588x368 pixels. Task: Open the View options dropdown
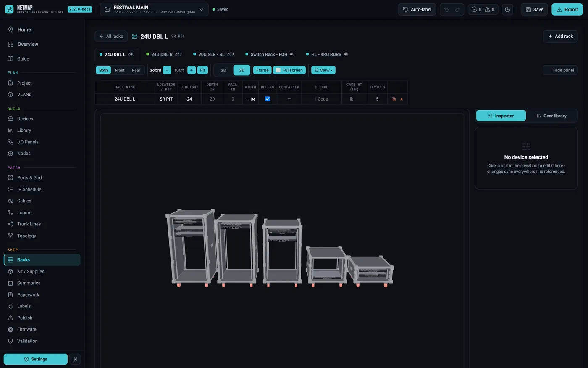(x=323, y=70)
